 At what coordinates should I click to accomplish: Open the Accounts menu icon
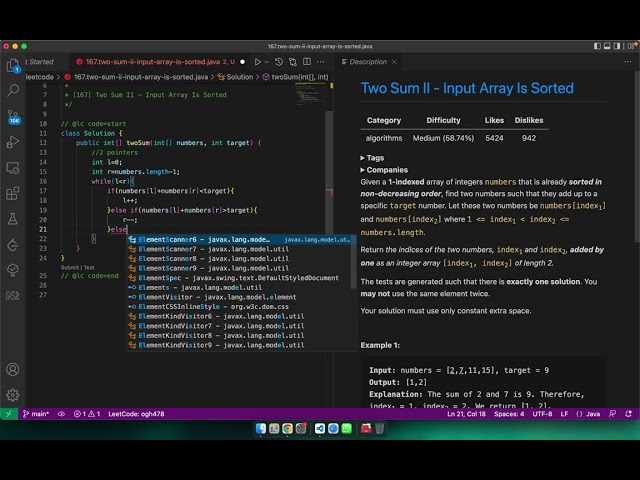pos(13,369)
